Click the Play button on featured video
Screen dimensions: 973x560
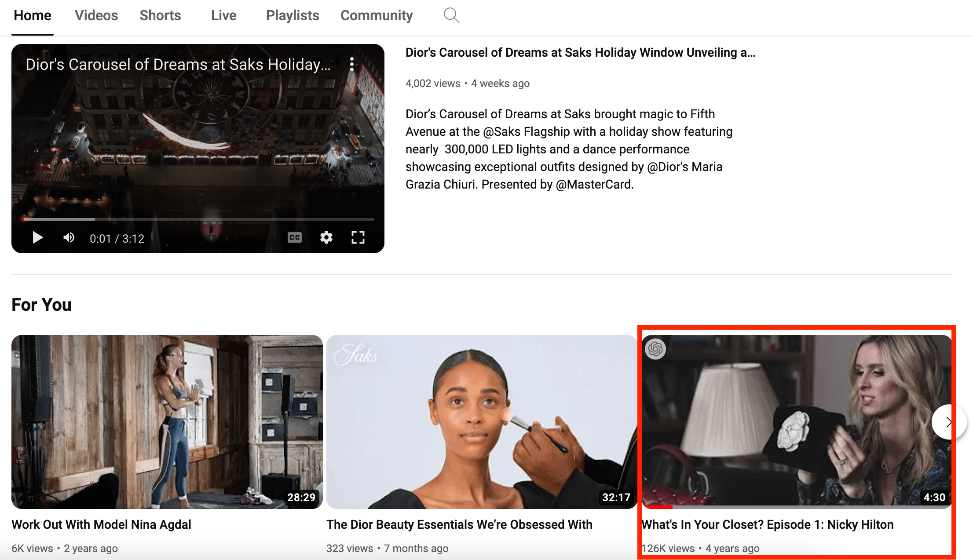[37, 238]
